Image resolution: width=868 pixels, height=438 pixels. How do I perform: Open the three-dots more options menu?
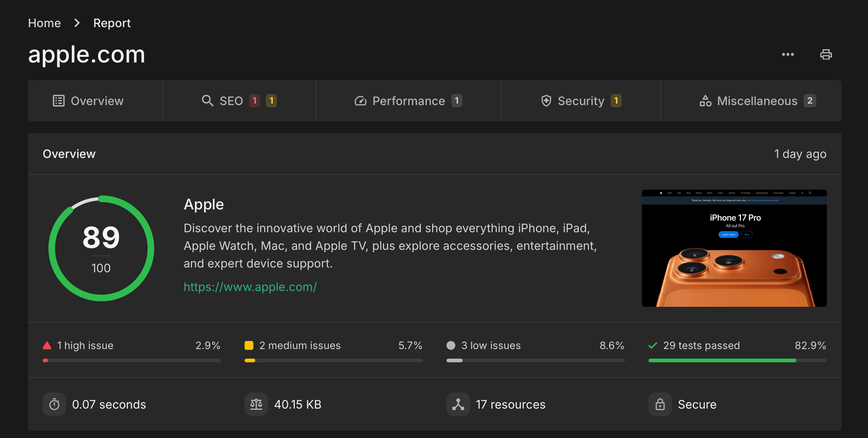coord(788,54)
